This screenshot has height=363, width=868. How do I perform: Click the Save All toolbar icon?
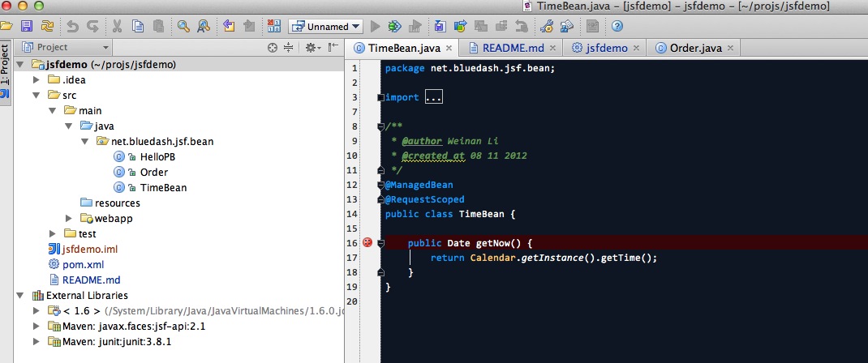(x=27, y=26)
